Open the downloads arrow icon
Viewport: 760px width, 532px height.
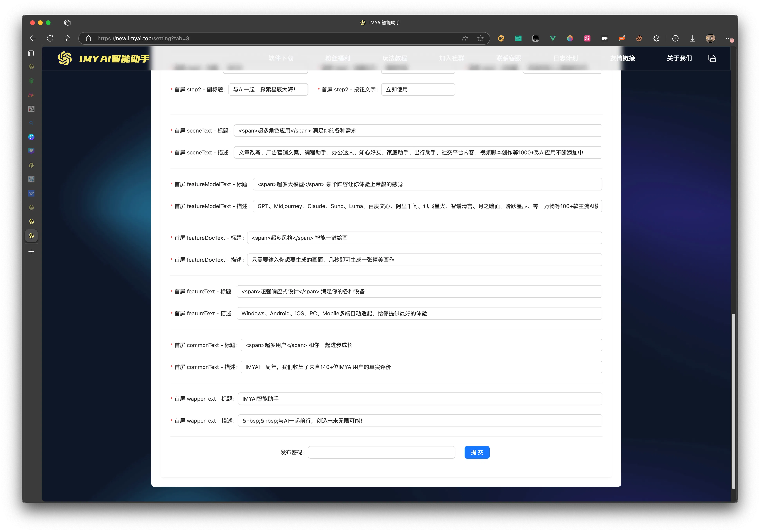tap(692, 38)
